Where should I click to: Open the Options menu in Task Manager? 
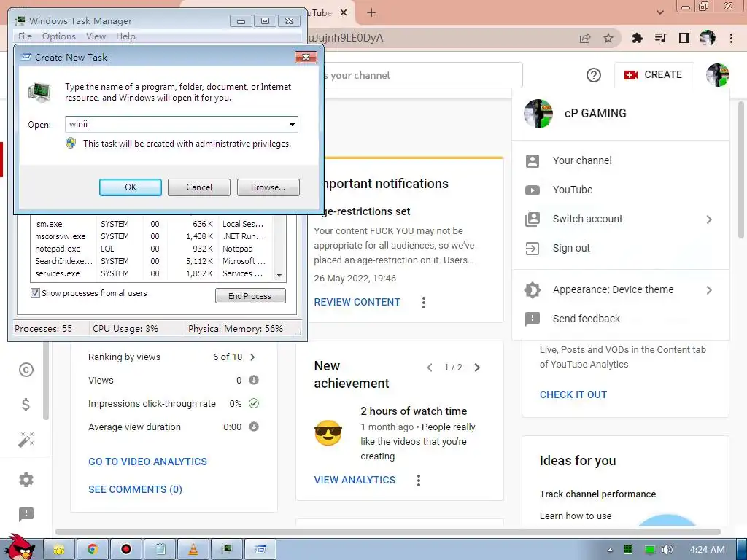(58, 36)
